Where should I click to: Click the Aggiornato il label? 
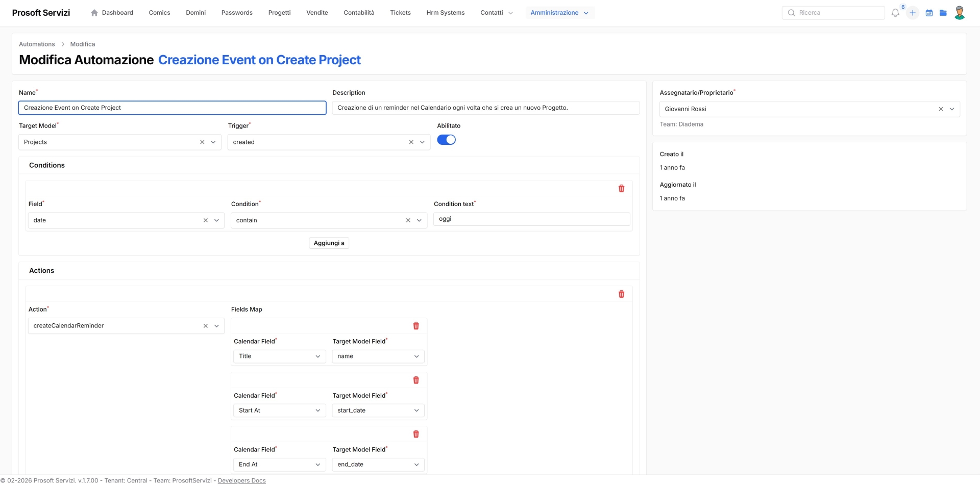click(677, 185)
